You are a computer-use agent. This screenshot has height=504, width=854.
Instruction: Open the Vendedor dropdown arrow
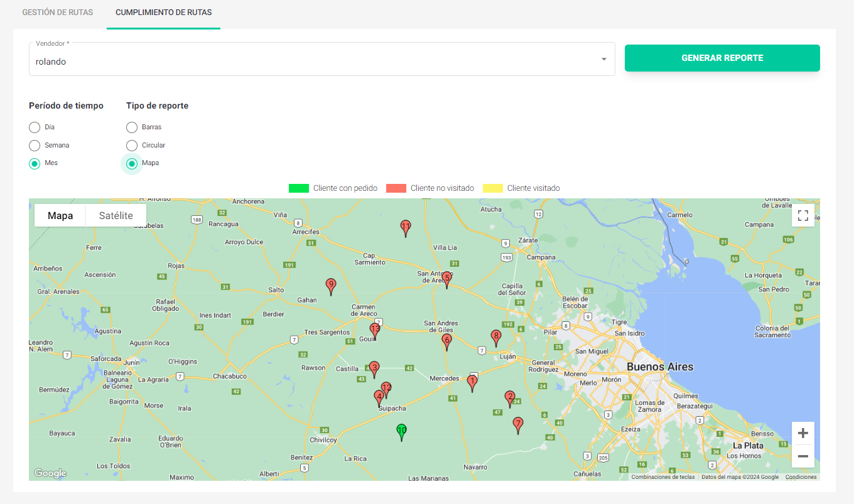[604, 59]
